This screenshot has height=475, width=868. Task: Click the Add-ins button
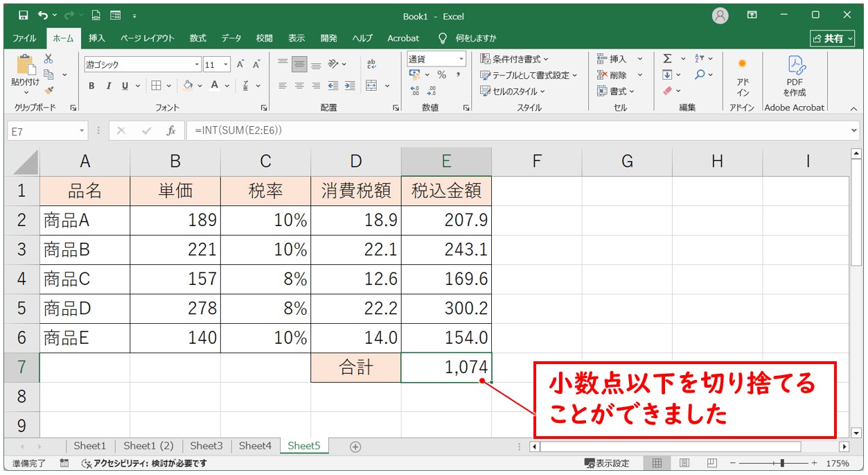pos(743,77)
